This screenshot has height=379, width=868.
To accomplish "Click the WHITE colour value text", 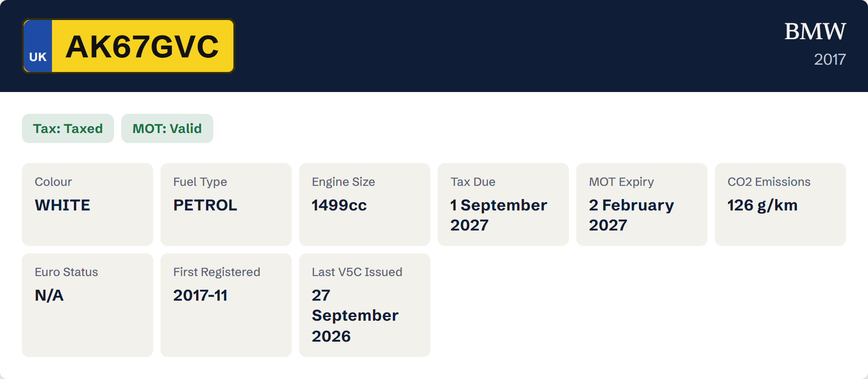I will (x=62, y=205).
